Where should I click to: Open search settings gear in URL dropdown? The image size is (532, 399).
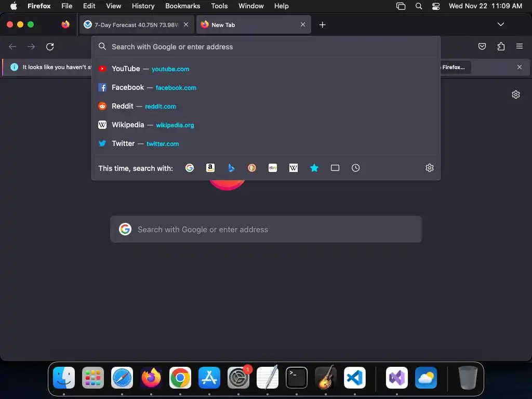[430, 168]
